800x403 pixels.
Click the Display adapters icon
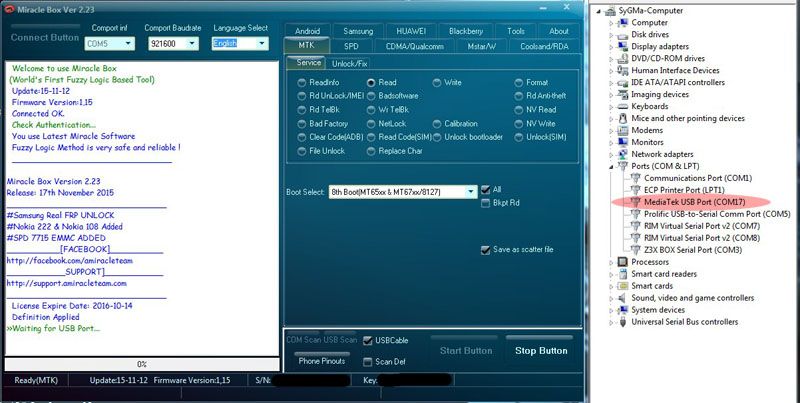tap(622, 46)
